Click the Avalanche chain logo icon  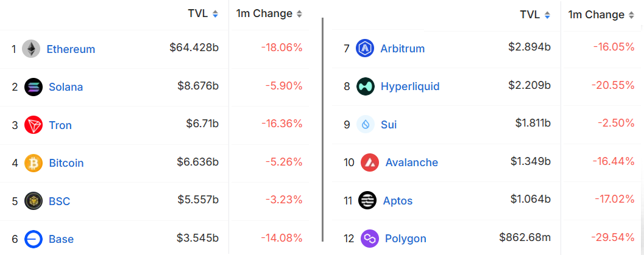[370, 162]
